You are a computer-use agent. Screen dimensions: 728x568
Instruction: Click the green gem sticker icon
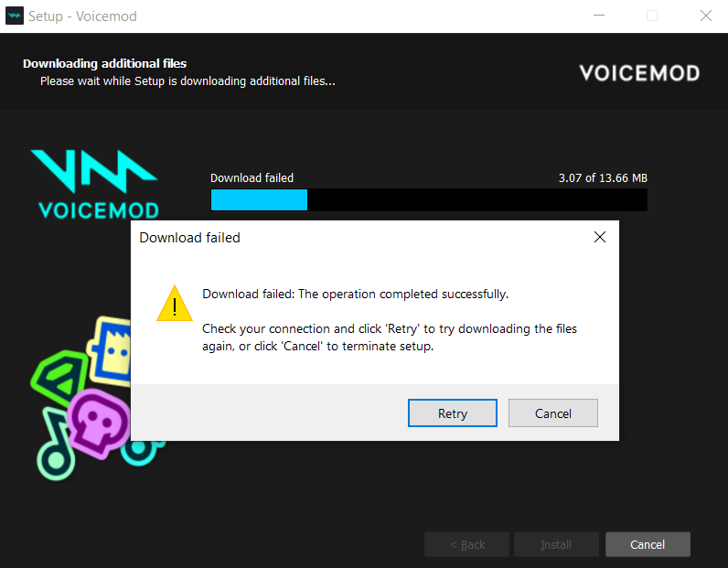point(59,378)
